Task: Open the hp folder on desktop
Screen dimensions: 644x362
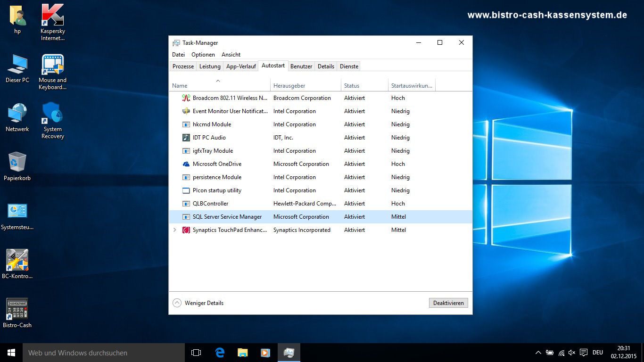Action: point(17,20)
